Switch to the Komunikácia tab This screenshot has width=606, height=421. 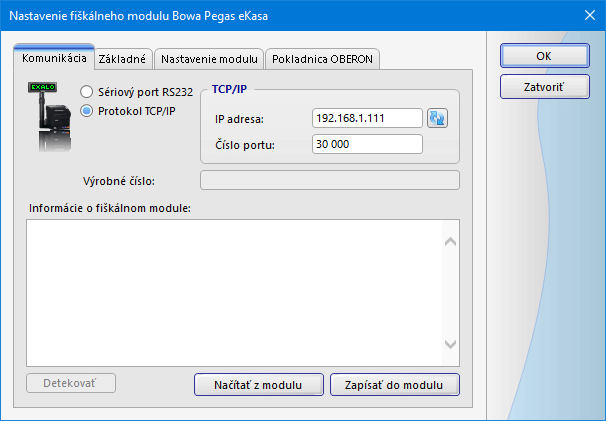tap(54, 59)
